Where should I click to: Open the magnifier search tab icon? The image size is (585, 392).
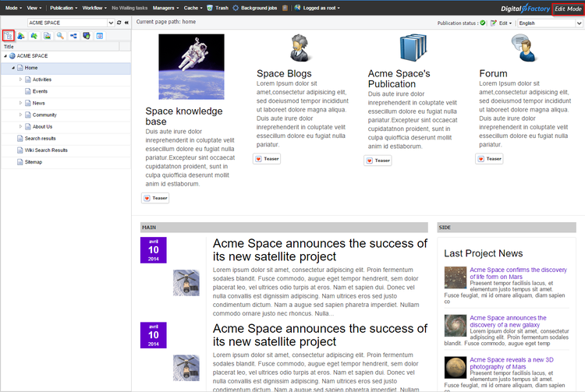click(60, 36)
